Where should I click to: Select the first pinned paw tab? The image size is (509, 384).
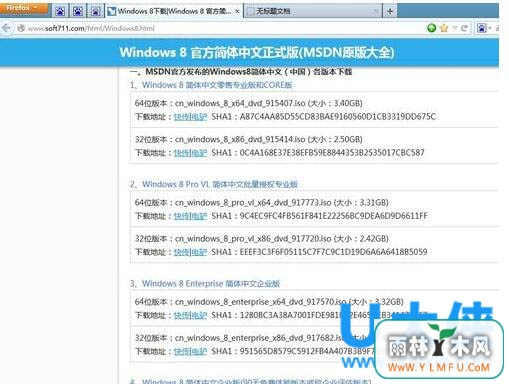[x=60, y=12]
